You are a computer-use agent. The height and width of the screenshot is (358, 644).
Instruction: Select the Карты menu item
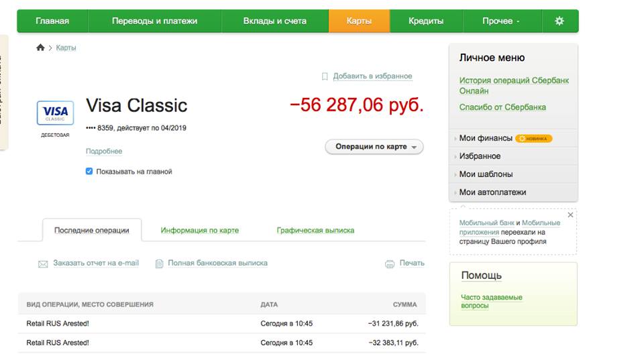pyautogui.click(x=359, y=21)
